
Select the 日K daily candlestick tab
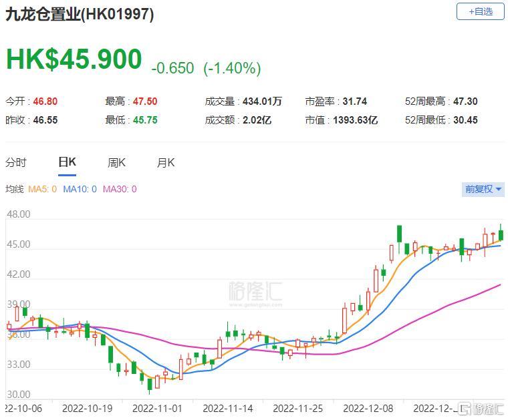coord(67,162)
